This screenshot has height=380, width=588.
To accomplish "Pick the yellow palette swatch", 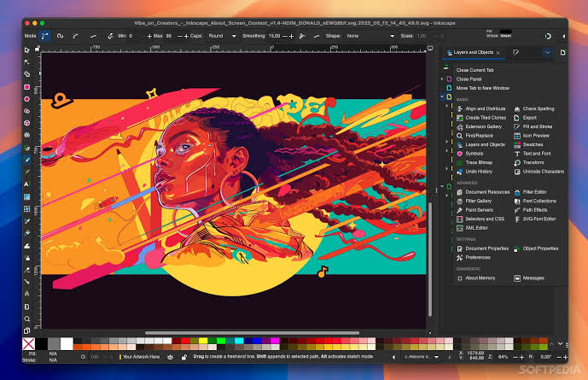I will pyautogui.click(x=203, y=341).
